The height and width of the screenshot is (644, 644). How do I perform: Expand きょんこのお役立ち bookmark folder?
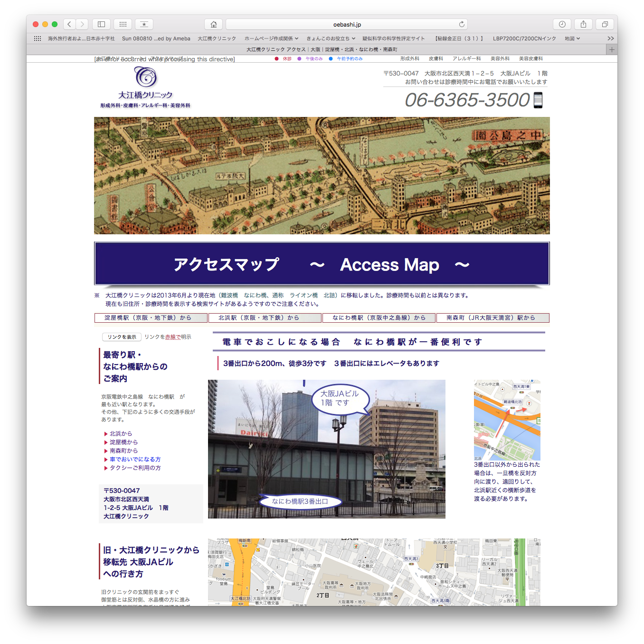click(x=331, y=38)
